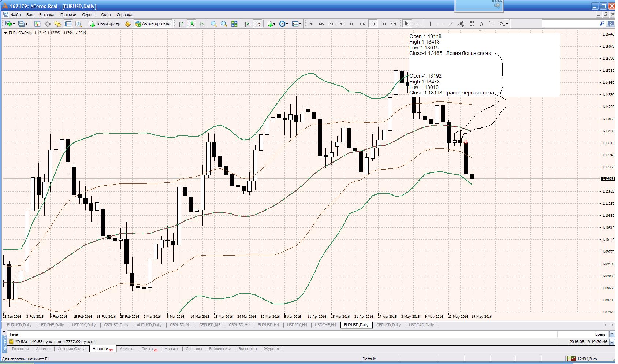618x364 pixels.
Task: Toggle chart shift button
Action: point(257,24)
